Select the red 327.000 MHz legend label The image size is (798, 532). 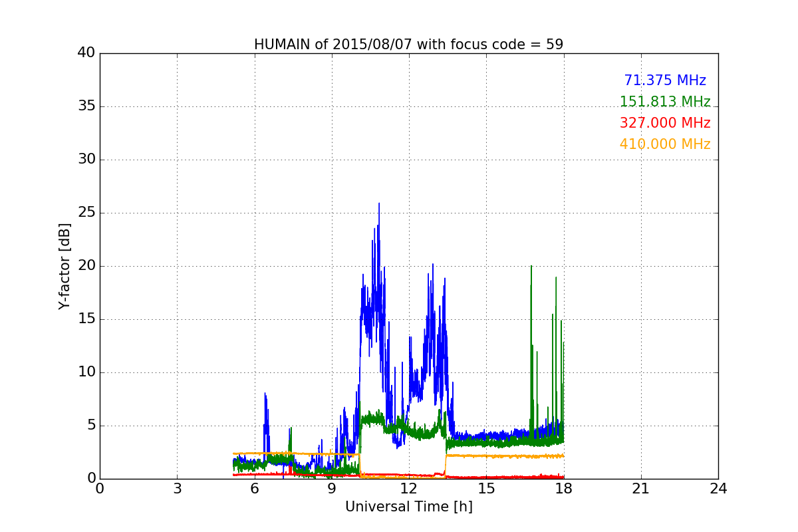point(665,123)
